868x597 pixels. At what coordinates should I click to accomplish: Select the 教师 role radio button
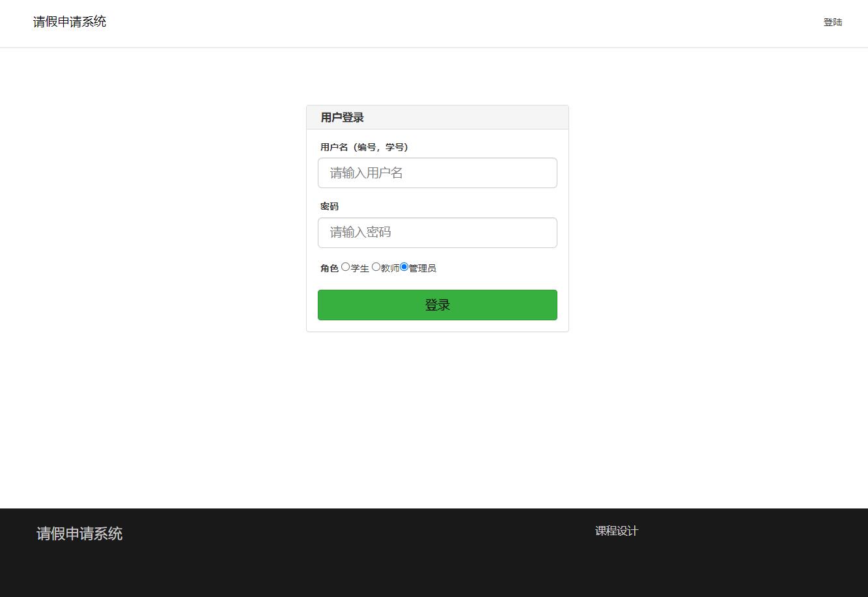[x=376, y=267]
